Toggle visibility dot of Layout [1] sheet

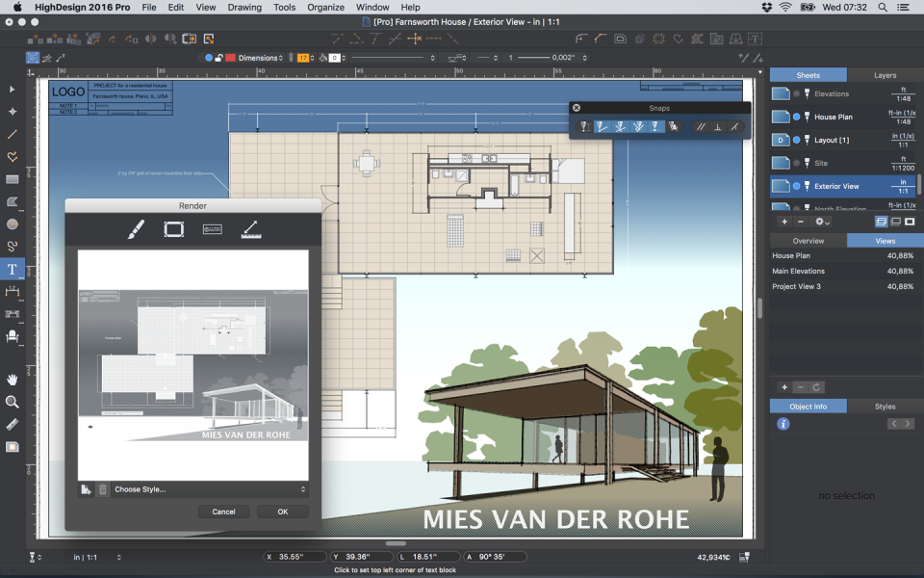797,140
